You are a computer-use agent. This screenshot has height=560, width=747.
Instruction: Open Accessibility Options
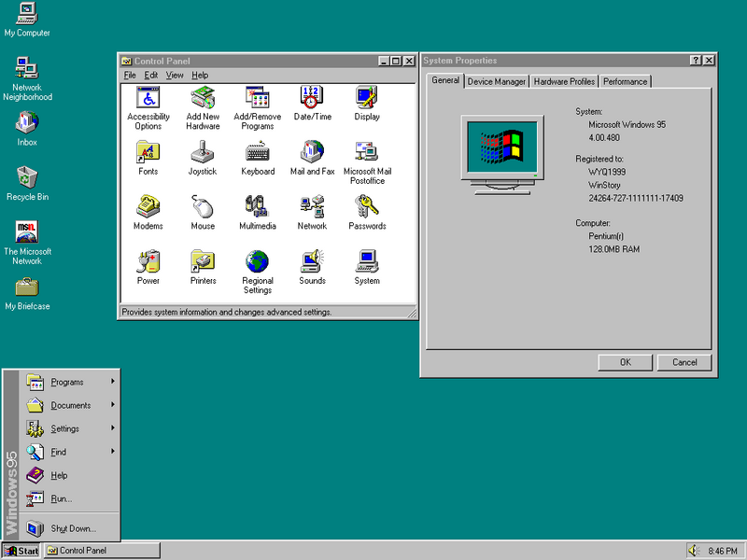[148, 98]
